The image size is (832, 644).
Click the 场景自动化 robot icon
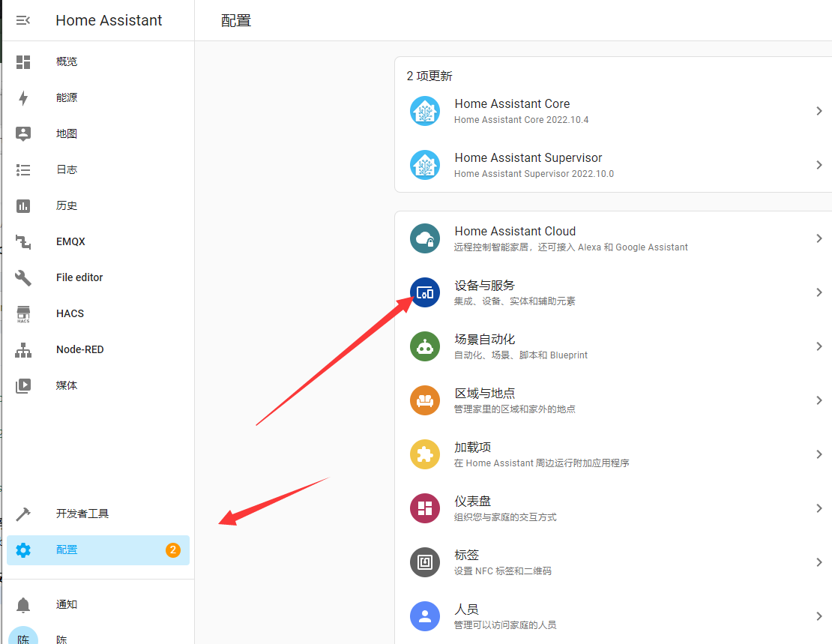coord(424,346)
